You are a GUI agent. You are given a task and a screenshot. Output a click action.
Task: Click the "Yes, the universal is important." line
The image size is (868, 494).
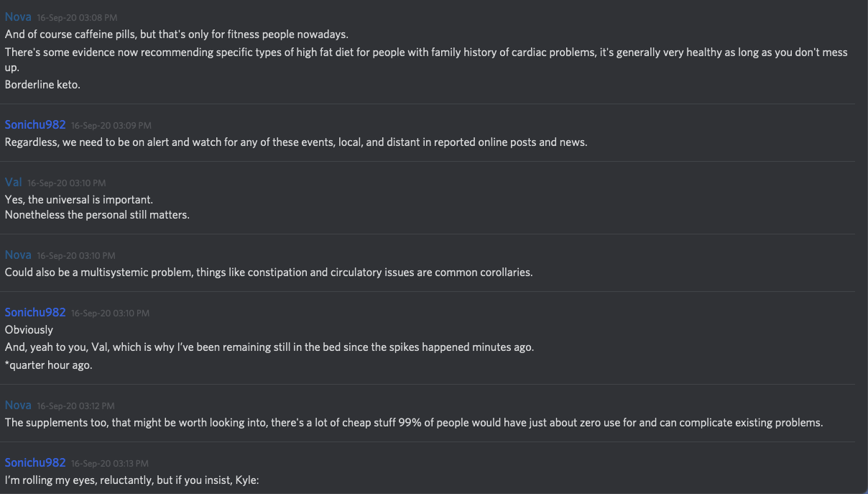(x=79, y=199)
